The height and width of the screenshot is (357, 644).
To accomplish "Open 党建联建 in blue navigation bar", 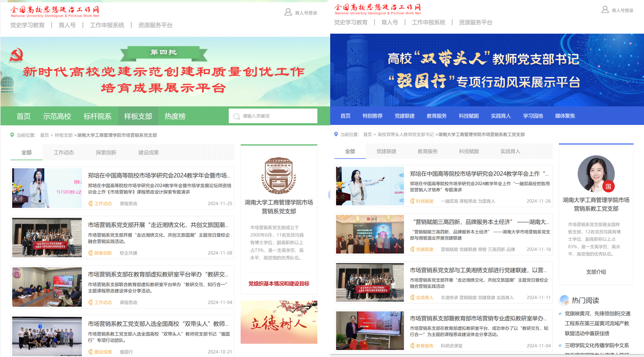I will coord(404,116).
